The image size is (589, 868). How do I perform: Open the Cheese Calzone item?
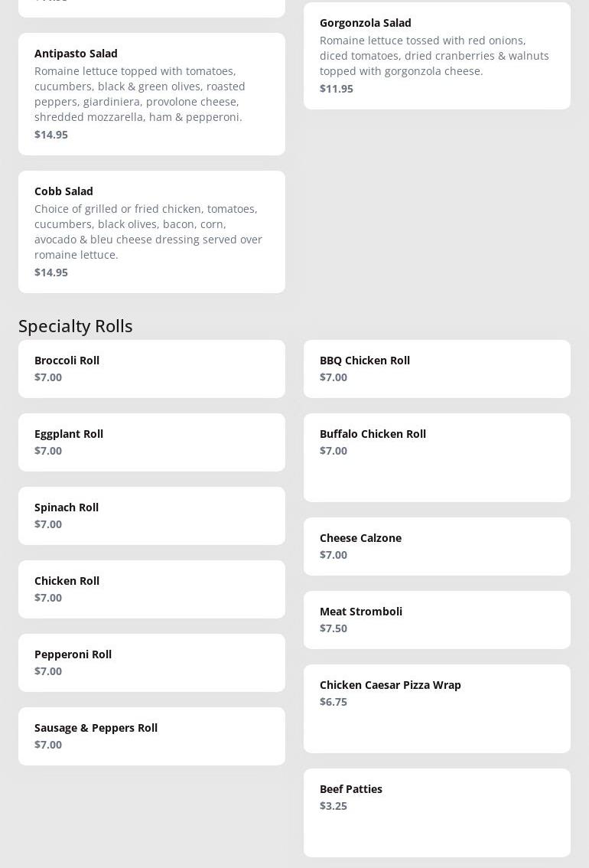pos(437,546)
